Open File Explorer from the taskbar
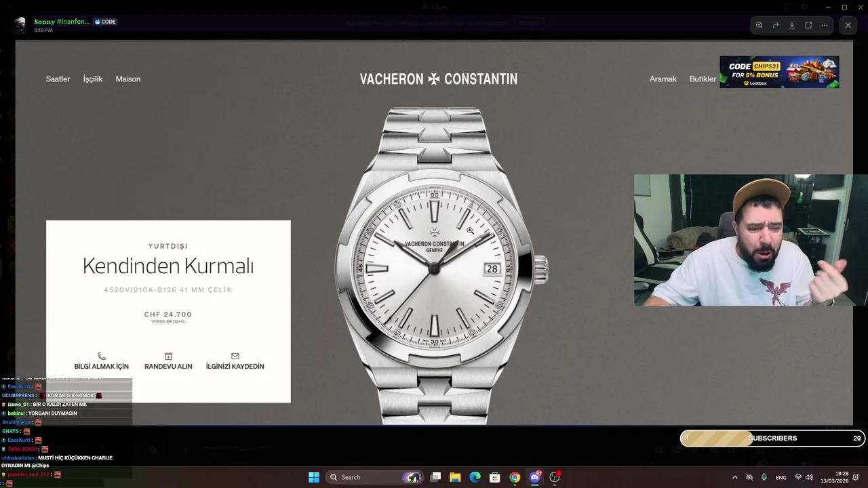868x488 pixels. pos(455,477)
